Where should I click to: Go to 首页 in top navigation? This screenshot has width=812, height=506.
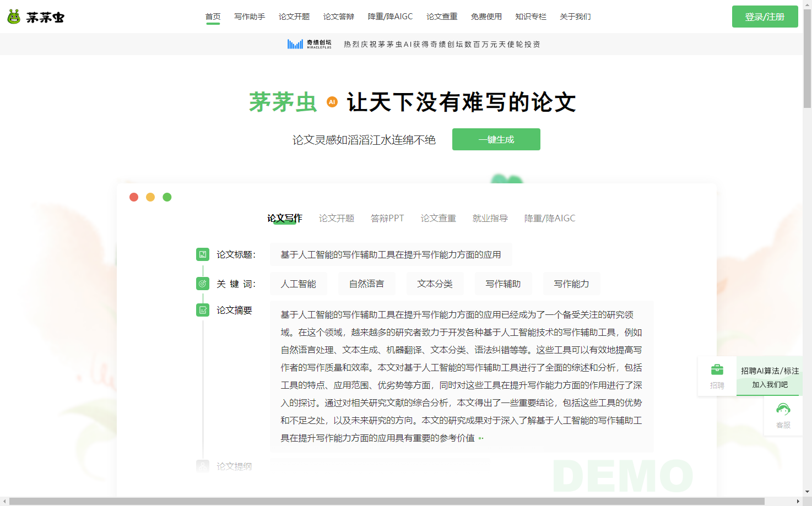[x=213, y=17]
